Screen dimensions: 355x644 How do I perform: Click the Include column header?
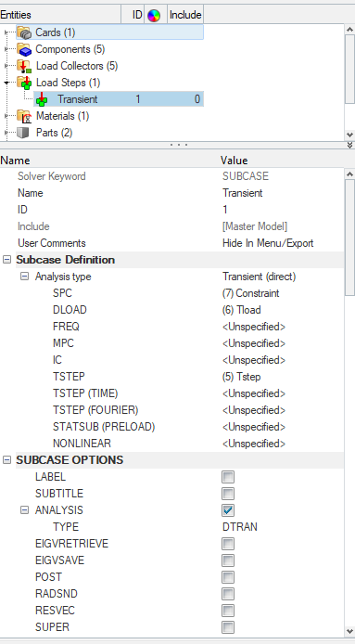(185, 15)
